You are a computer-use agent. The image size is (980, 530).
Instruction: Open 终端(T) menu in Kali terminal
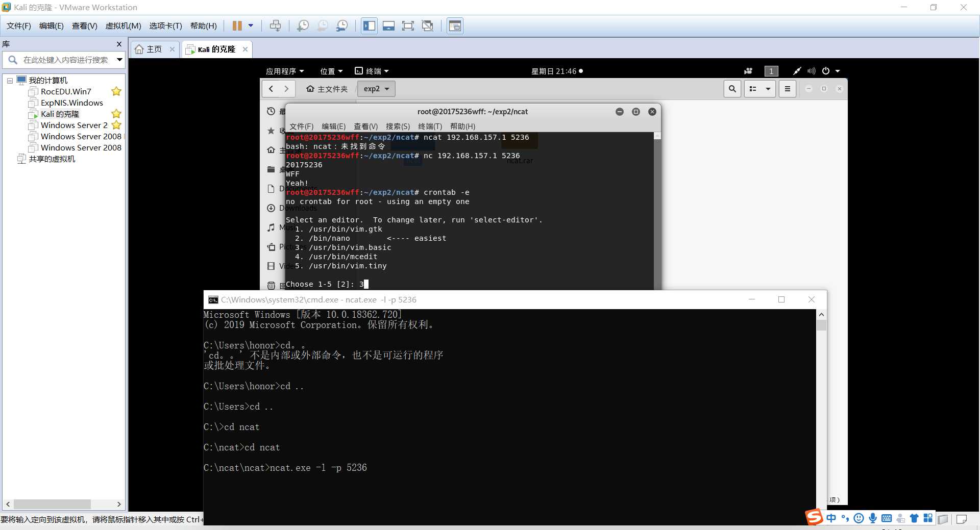coord(430,126)
